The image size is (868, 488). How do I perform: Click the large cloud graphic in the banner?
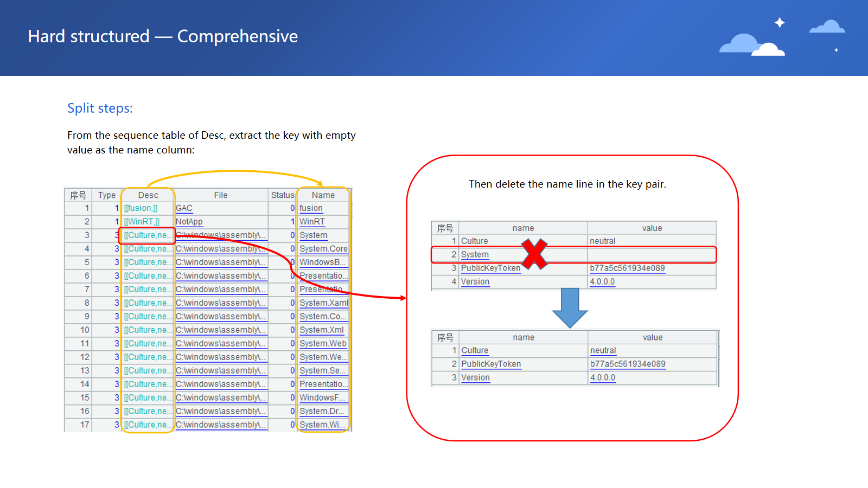click(x=751, y=45)
